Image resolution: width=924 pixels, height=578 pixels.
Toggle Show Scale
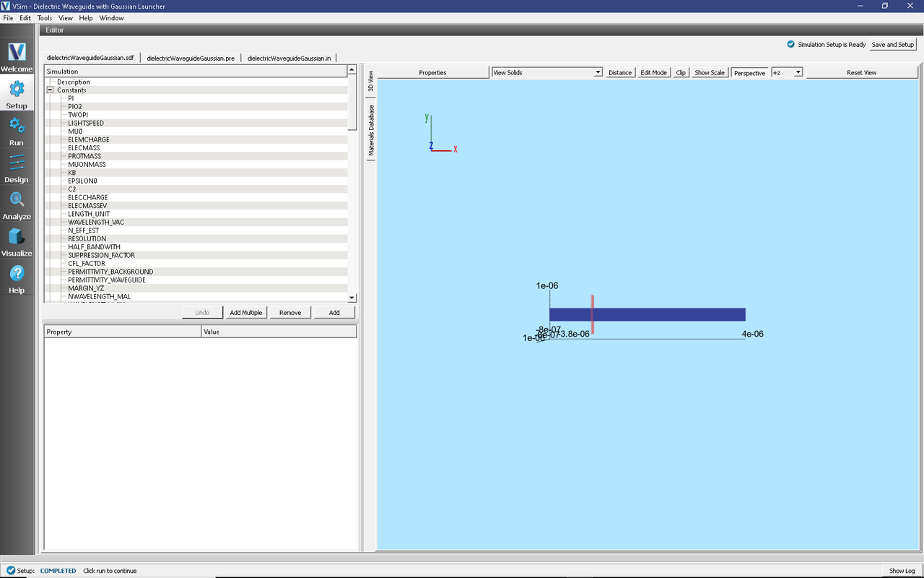point(709,73)
